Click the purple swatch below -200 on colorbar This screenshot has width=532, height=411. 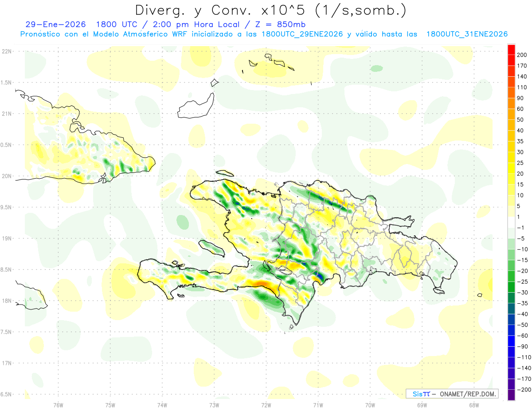click(x=512, y=395)
